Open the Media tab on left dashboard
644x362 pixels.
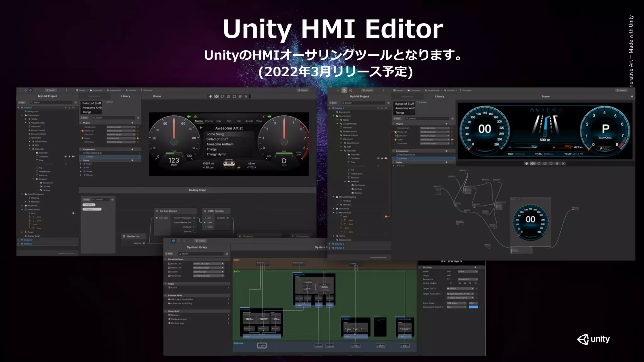coord(199,121)
